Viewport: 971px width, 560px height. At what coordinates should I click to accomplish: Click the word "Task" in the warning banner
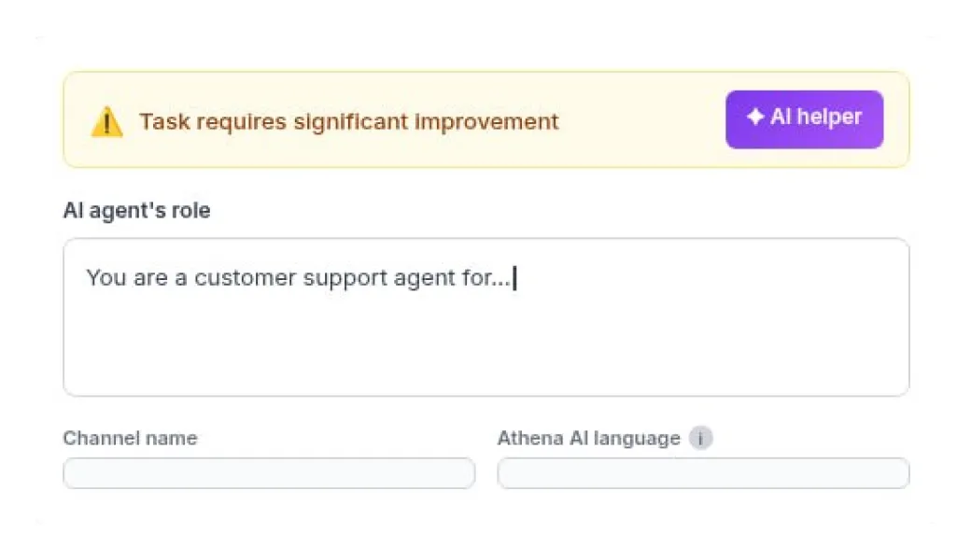(160, 122)
